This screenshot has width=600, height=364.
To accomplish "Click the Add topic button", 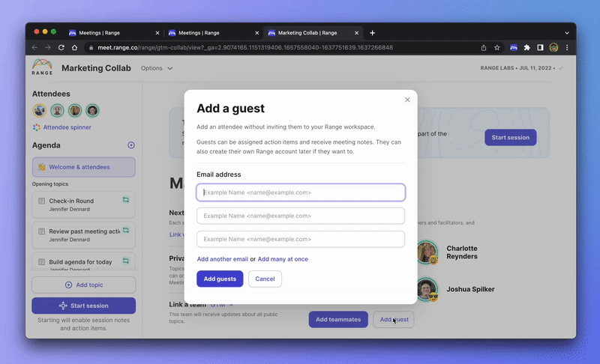I will (x=84, y=285).
